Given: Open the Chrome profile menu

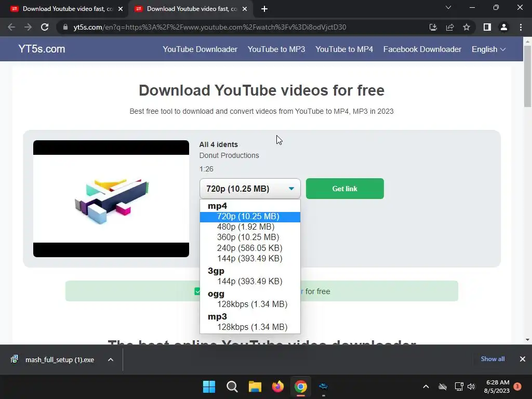Looking at the screenshot, I should click(x=504, y=27).
